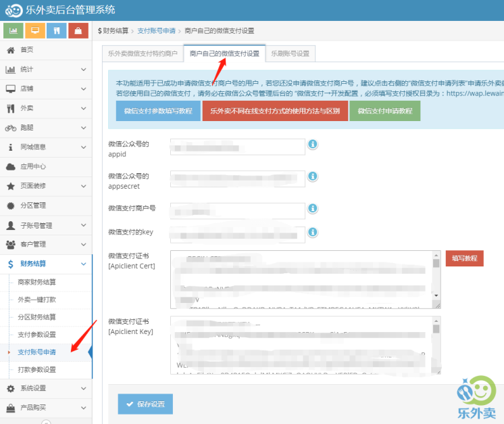Select the 商户自己的微信支付设置 tab

[x=224, y=53]
